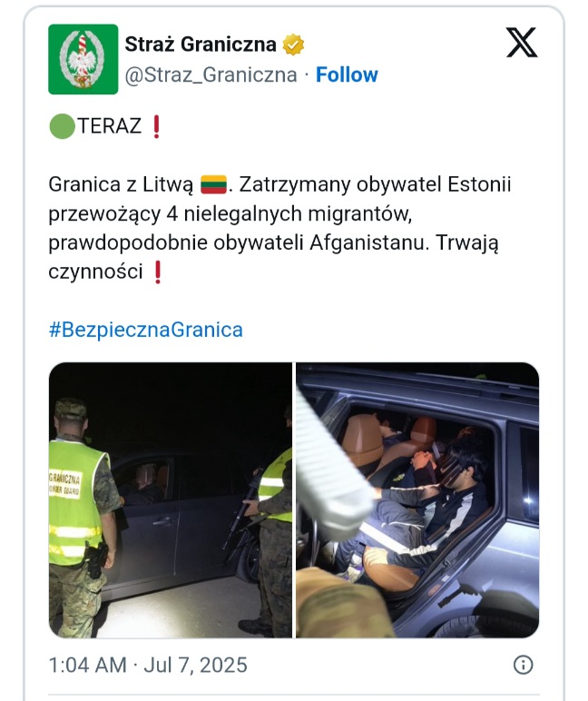This screenshot has width=588, height=701.
Task: Open the 1:04 AM timestamp link
Action: coord(88,665)
